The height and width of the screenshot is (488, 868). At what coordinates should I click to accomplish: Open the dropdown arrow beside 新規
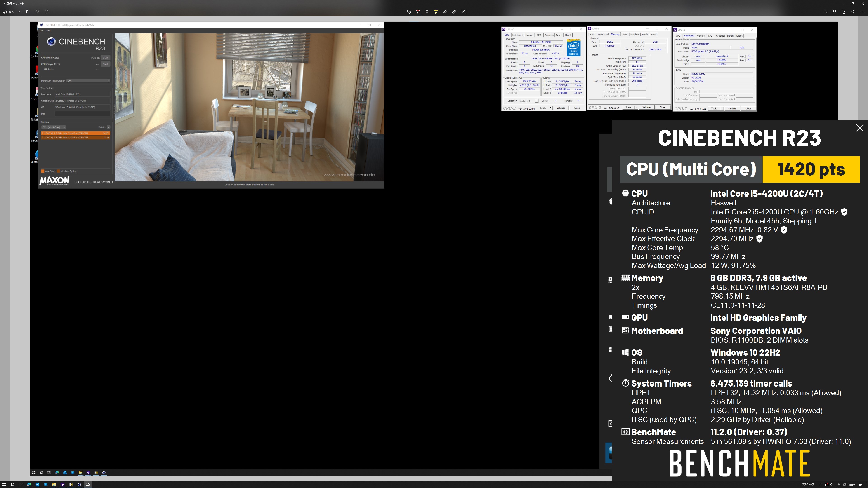click(x=20, y=12)
